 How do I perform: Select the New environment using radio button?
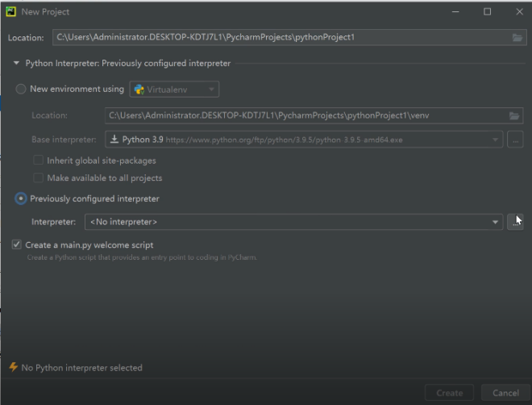tap(21, 89)
